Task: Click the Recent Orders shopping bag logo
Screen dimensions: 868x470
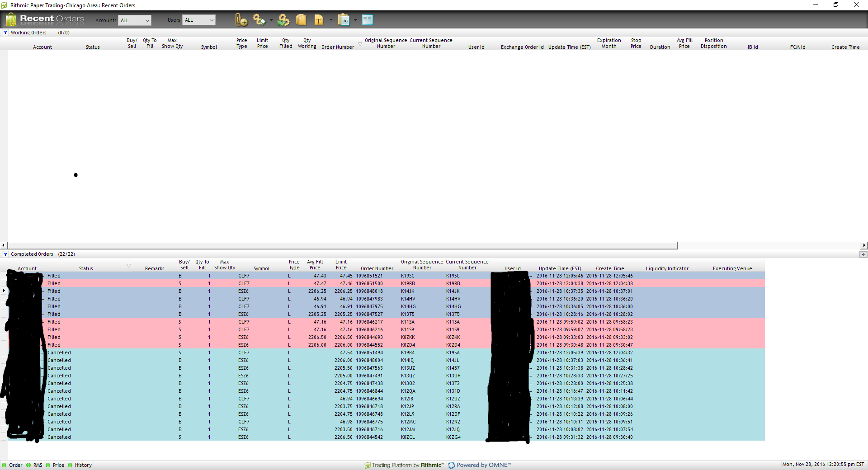Action: pos(11,19)
